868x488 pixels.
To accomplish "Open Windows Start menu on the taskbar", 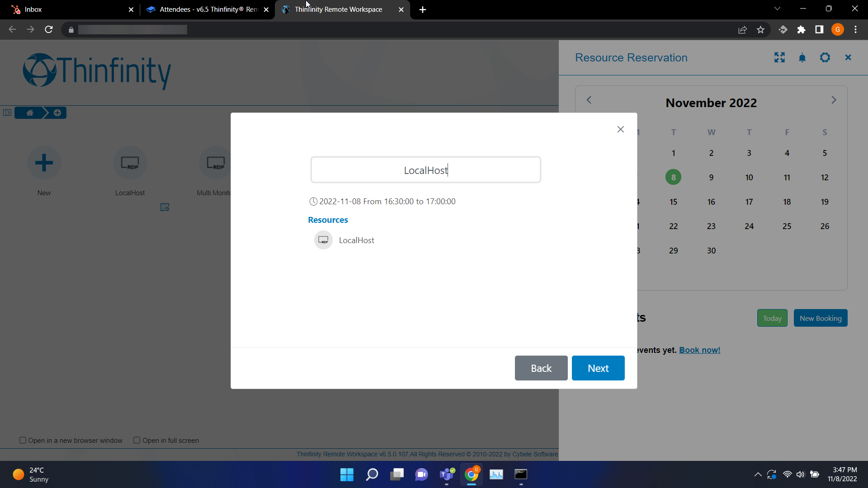I will point(347,474).
